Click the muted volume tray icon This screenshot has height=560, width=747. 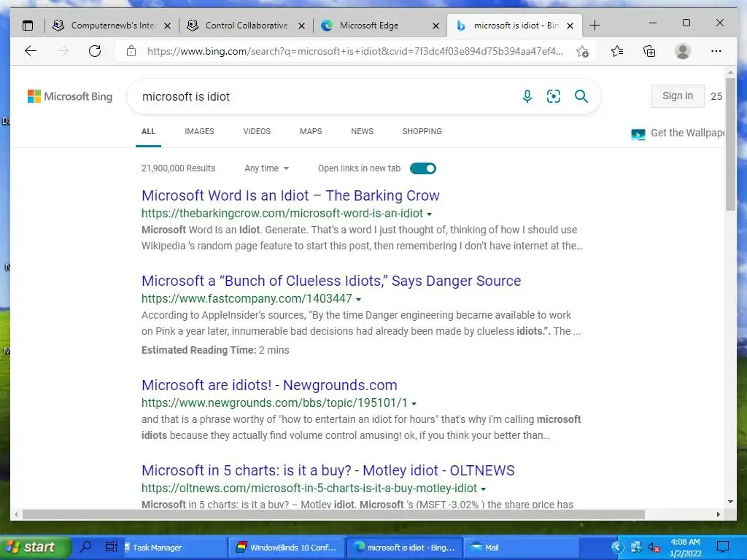[x=654, y=548]
